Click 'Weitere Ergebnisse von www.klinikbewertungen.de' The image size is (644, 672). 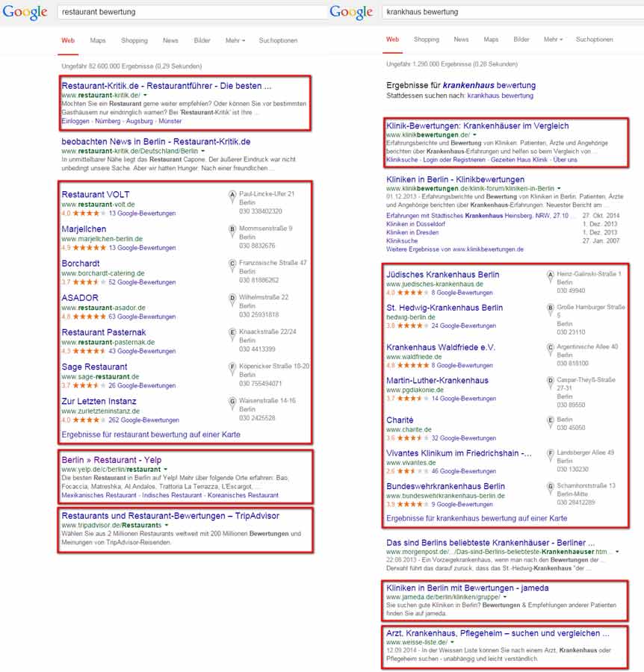coord(454,249)
